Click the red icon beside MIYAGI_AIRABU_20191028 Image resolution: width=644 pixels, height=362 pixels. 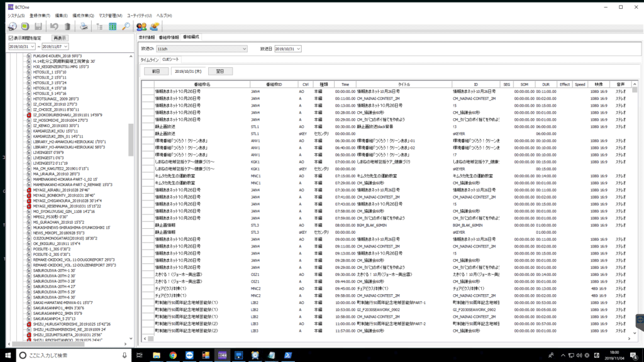click(x=29, y=190)
